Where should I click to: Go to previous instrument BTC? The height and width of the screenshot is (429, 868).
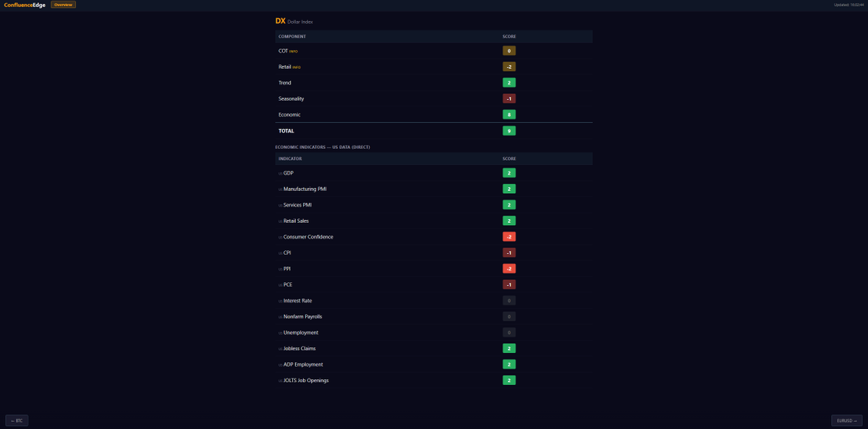pyautogui.click(x=17, y=420)
